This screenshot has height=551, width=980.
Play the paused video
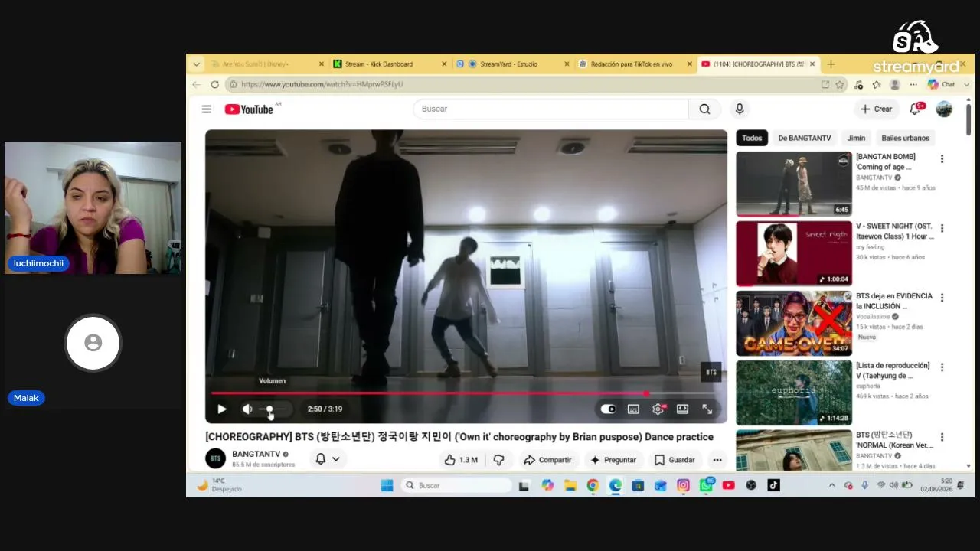tap(222, 409)
